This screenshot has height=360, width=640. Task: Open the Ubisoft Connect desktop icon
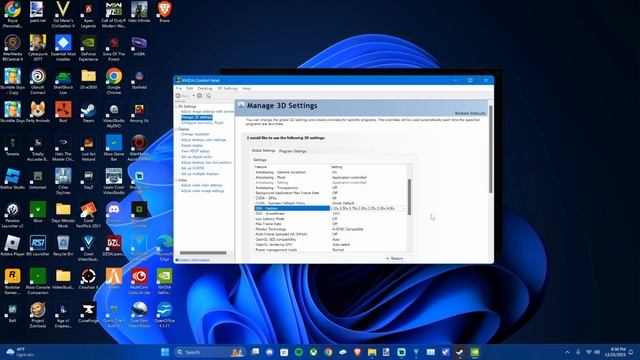tap(38, 82)
